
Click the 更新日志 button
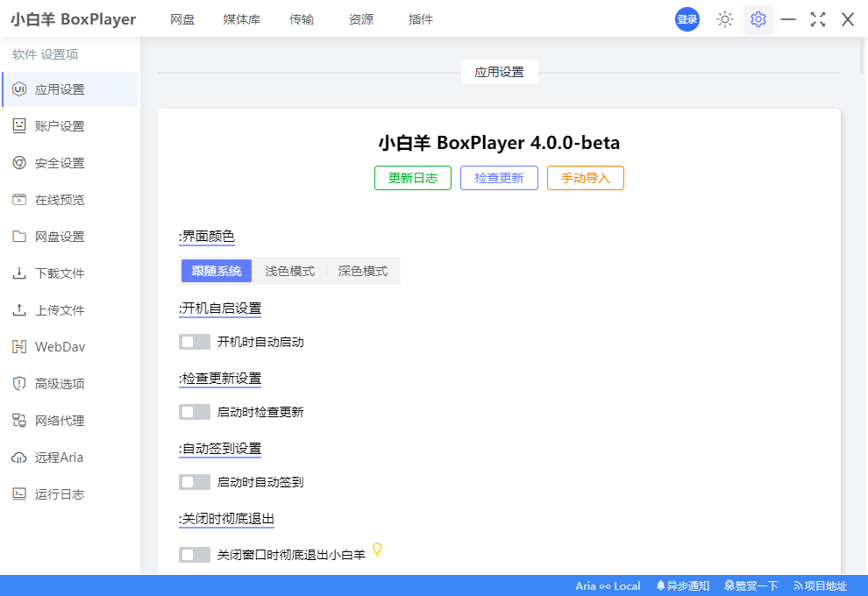coord(412,178)
